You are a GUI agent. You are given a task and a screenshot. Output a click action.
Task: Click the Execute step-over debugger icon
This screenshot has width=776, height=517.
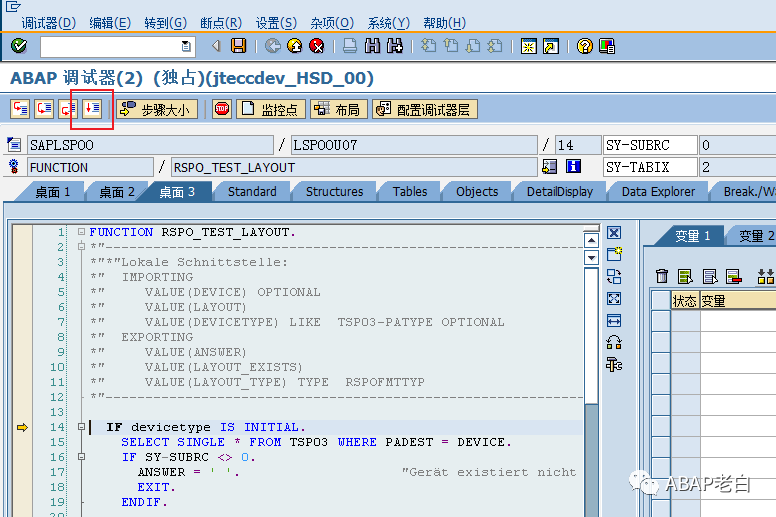44,109
